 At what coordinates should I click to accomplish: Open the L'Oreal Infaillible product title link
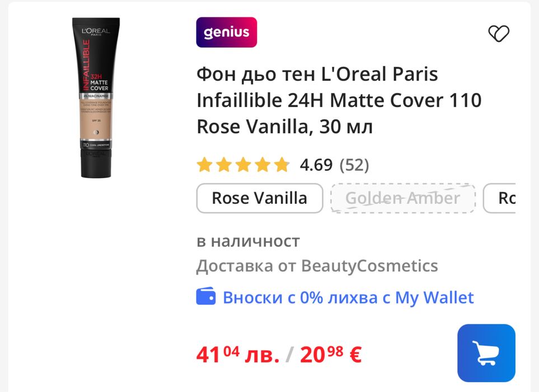(339, 100)
